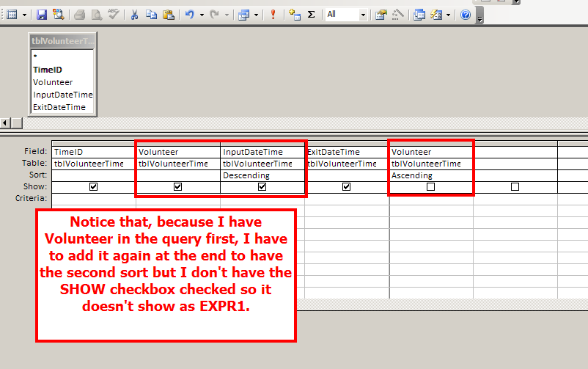588x369 pixels.
Task: Select InputDateTime in the table field list
Action: click(x=62, y=95)
